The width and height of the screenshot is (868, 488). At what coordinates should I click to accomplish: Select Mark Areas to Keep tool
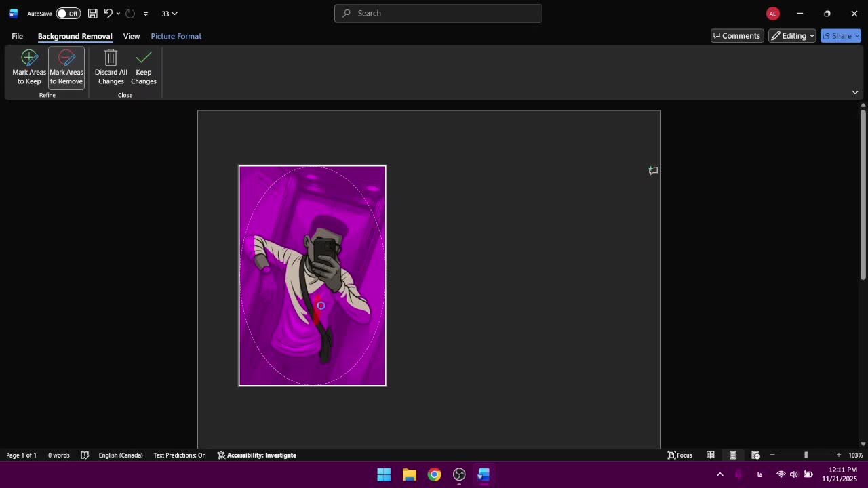click(x=29, y=67)
